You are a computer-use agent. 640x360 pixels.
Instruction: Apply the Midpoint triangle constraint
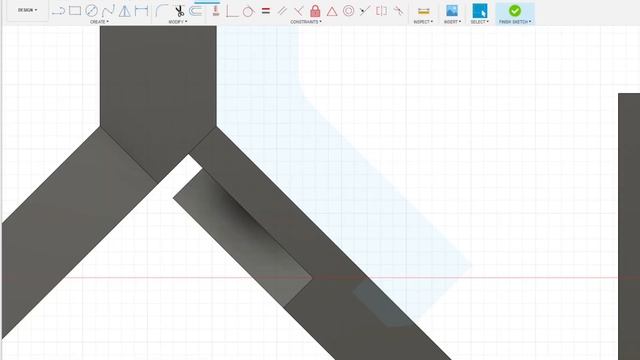click(x=332, y=11)
